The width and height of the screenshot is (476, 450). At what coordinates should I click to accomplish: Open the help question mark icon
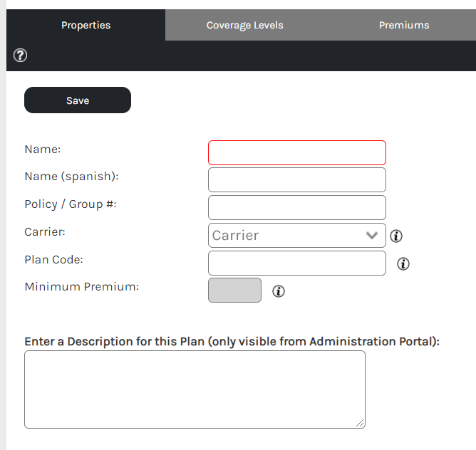(21, 56)
